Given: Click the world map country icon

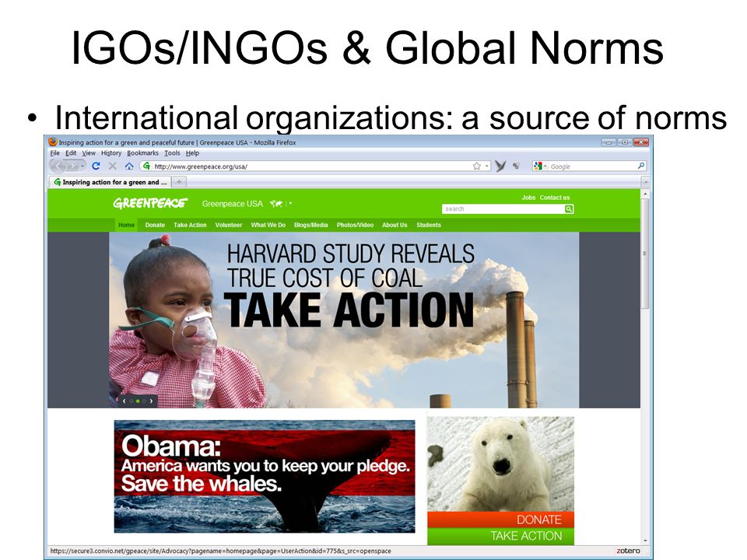Looking at the screenshot, I should pos(276,203).
